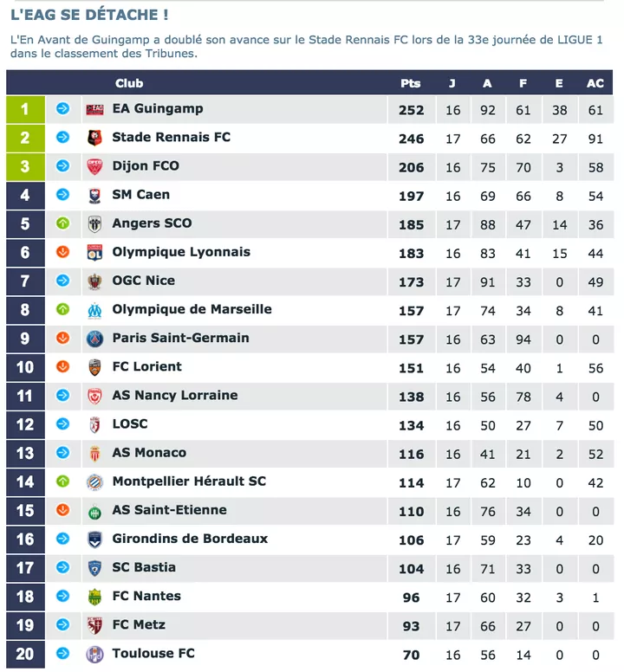The width and height of the screenshot is (624, 672).
Task: Click the Toulouse FC purple logo
Action: (x=94, y=654)
